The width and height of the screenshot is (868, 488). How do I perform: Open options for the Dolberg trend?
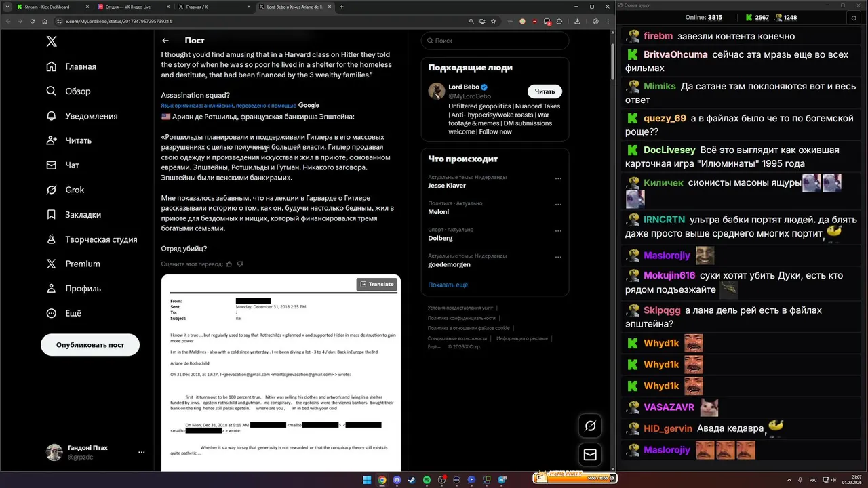point(558,231)
